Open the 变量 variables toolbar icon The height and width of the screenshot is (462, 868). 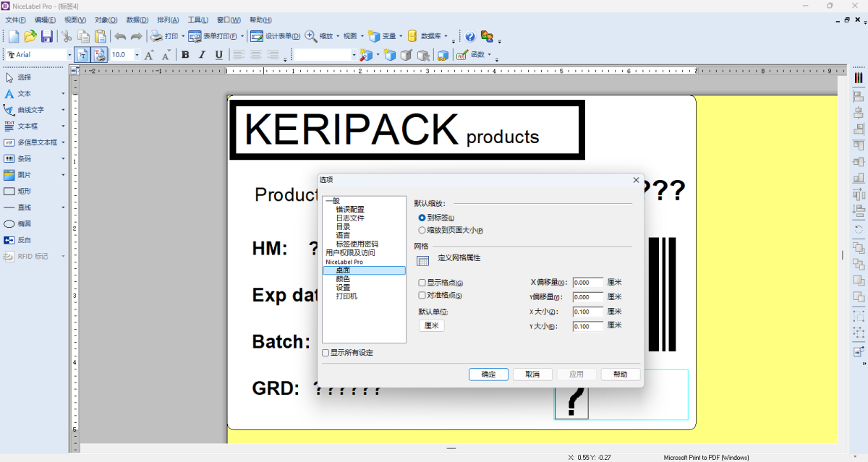375,34
